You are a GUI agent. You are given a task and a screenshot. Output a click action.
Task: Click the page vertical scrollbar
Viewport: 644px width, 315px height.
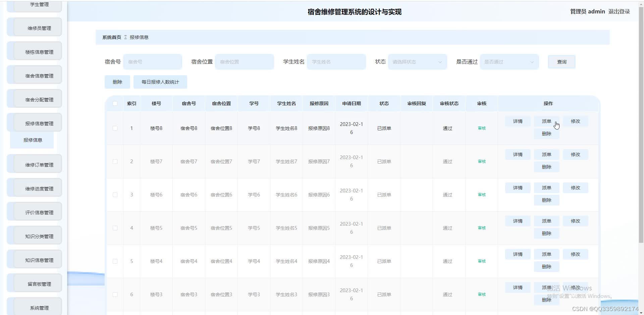coord(641,124)
